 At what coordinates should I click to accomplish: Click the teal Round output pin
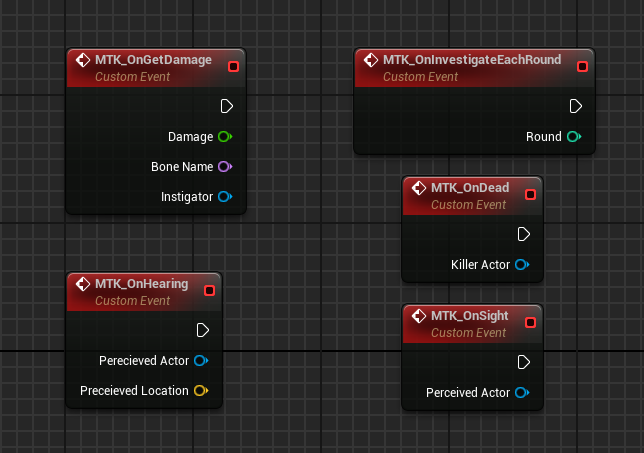[573, 137]
